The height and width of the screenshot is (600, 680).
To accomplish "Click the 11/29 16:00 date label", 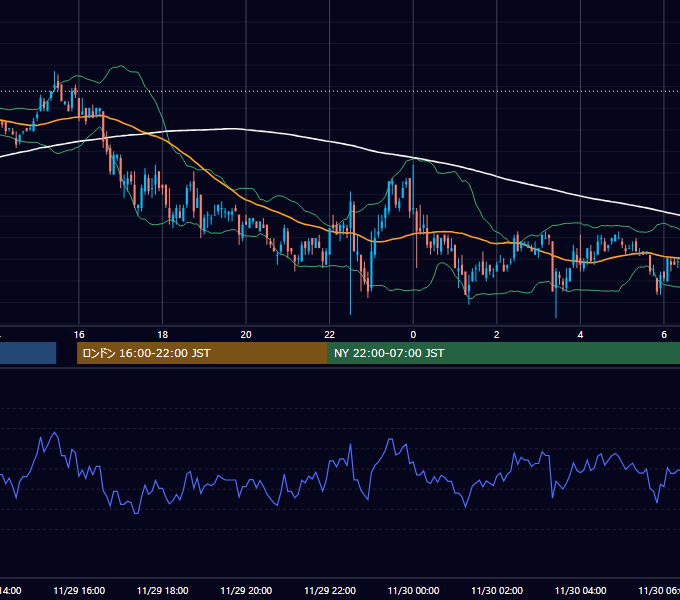I will (x=79, y=590).
